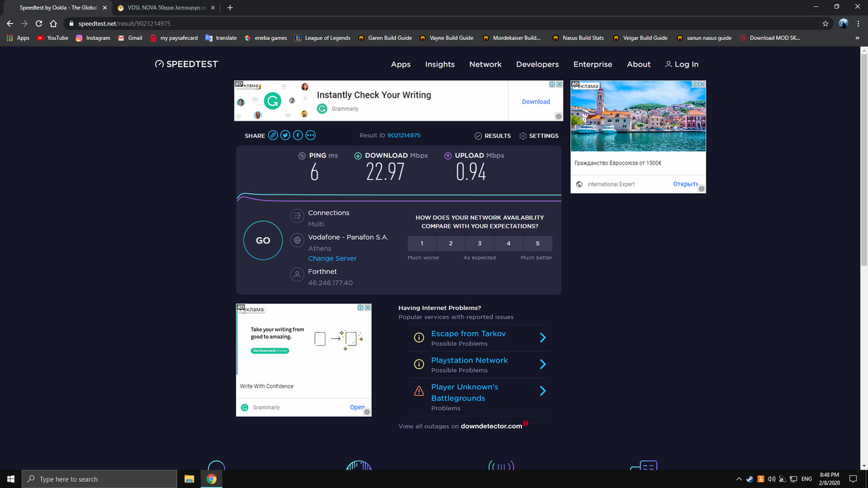The image size is (868, 488).
Task: Click the server globe icon
Action: click(x=296, y=240)
